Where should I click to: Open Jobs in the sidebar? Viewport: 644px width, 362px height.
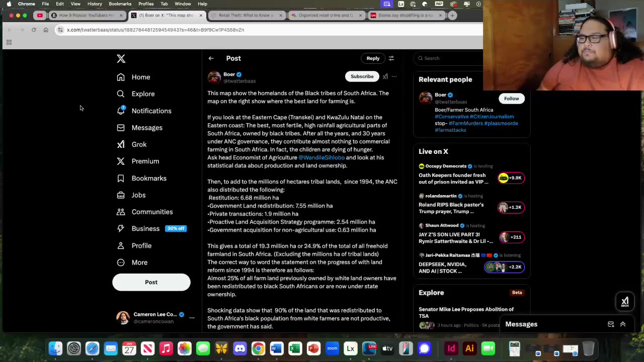[x=131, y=195]
